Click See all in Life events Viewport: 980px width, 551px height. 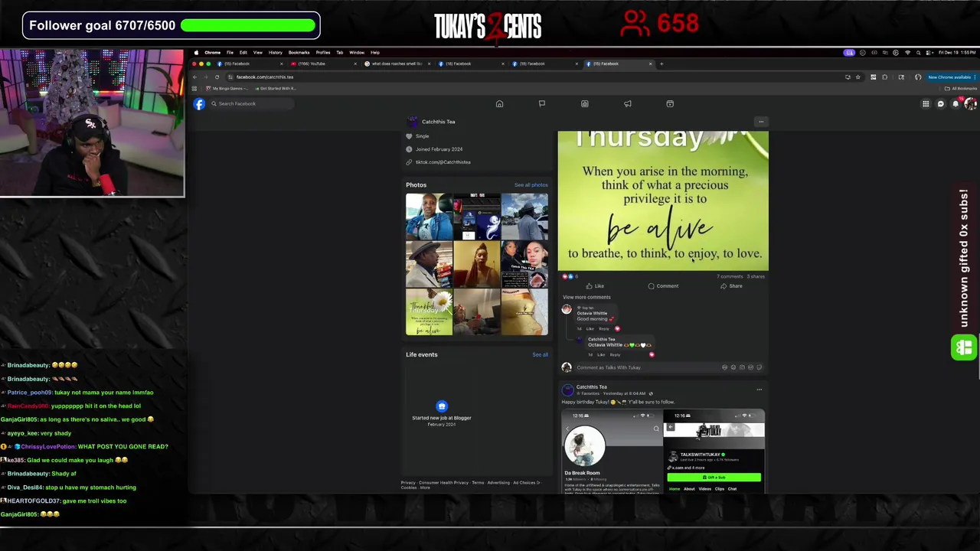pos(540,355)
